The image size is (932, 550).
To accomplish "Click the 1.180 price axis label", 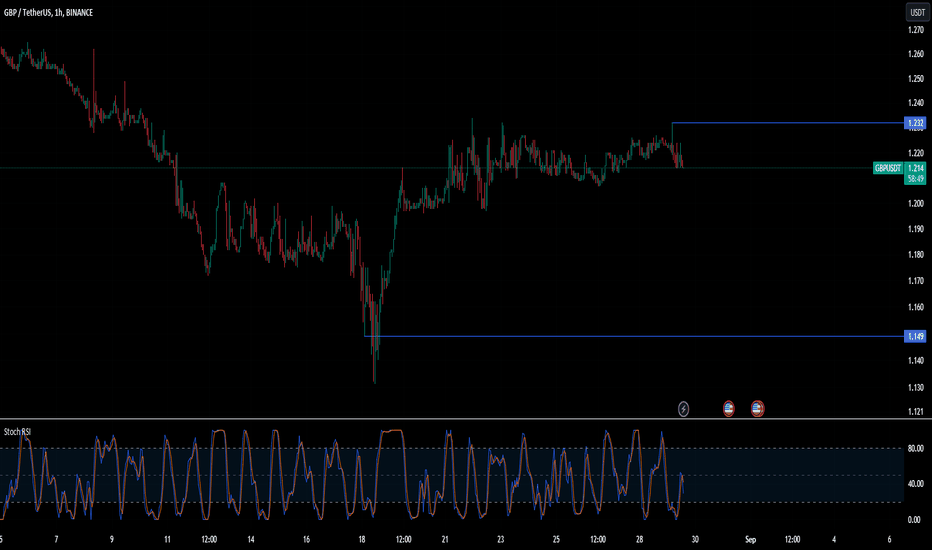I will pos(915,254).
